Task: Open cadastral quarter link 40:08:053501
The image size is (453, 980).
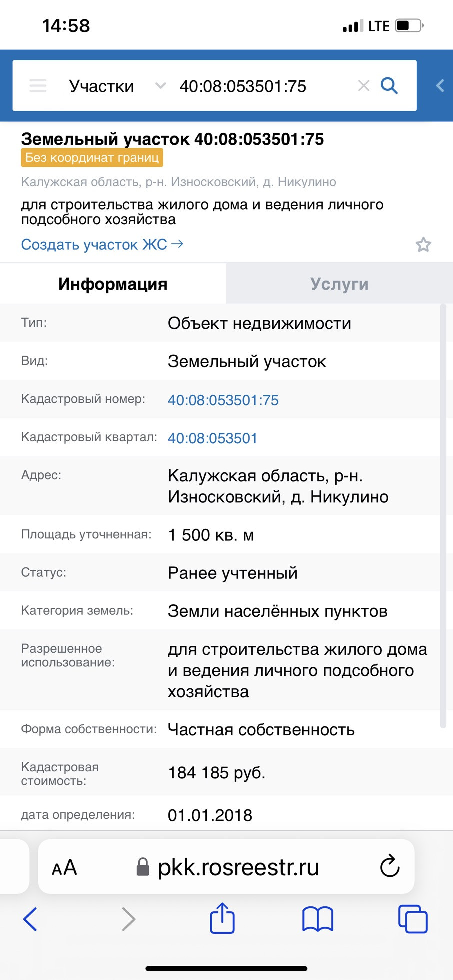Action: tap(212, 438)
